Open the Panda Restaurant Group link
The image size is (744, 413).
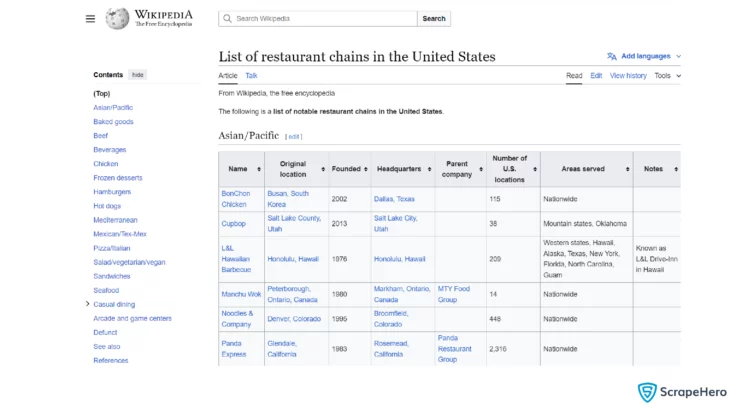click(x=455, y=348)
